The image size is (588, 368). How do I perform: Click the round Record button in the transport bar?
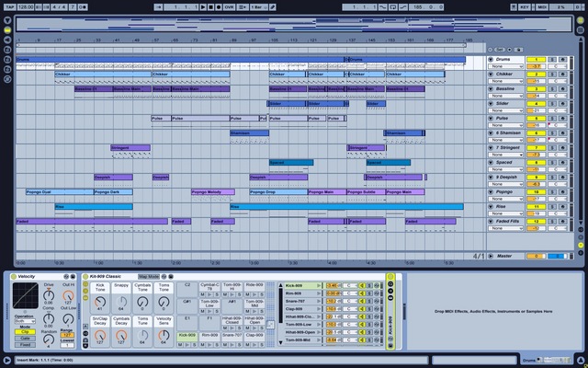click(219, 7)
